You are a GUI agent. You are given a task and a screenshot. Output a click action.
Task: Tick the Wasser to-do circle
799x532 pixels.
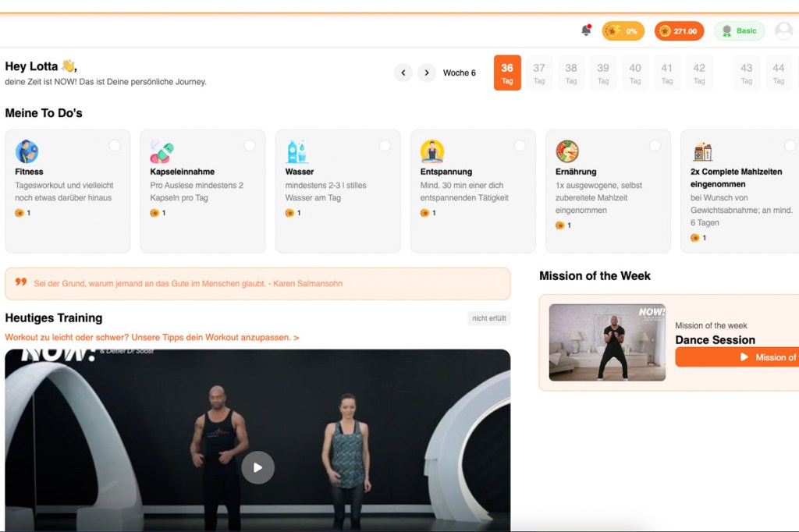pyautogui.click(x=385, y=146)
